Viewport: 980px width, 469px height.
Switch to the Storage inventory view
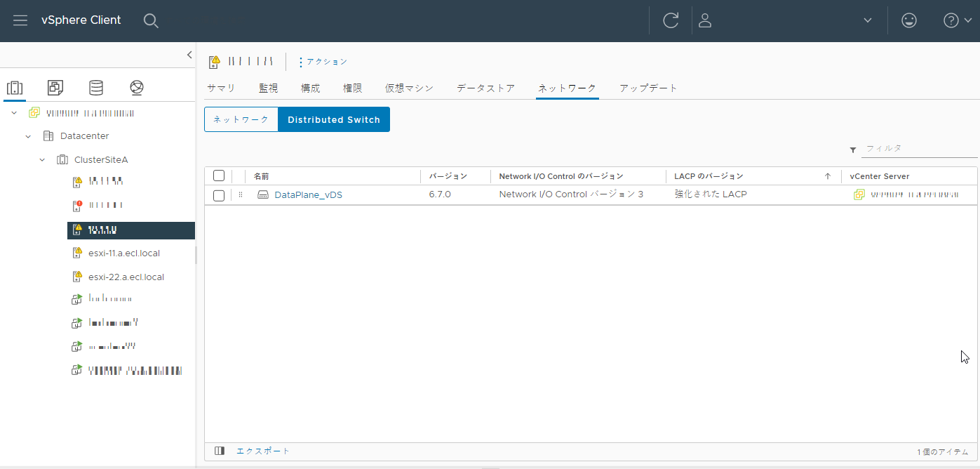coord(96,88)
